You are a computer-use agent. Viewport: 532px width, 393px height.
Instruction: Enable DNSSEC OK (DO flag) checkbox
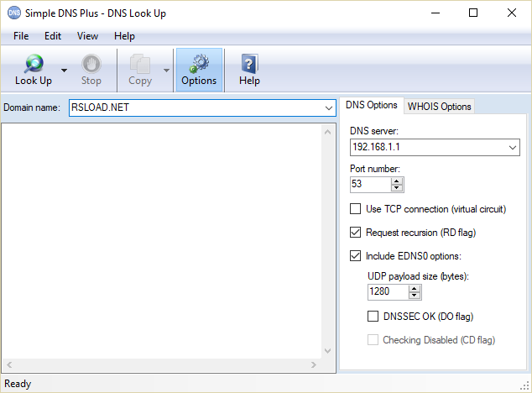pos(373,317)
